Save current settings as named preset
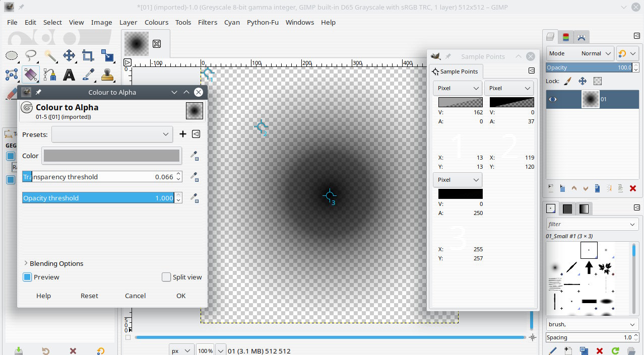 tap(183, 134)
